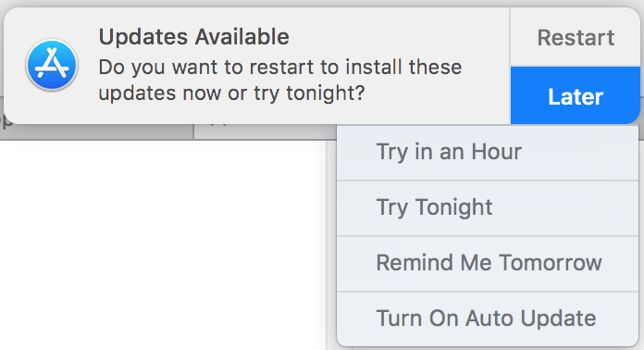Defer the update reminder until tomorrow

point(488,264)
